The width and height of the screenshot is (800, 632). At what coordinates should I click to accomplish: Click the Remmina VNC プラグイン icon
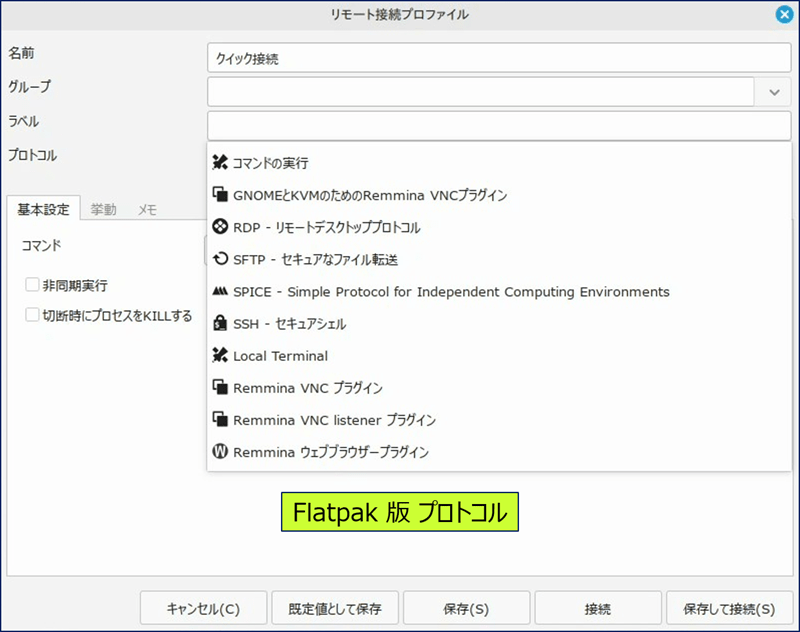tap(220, 387)
